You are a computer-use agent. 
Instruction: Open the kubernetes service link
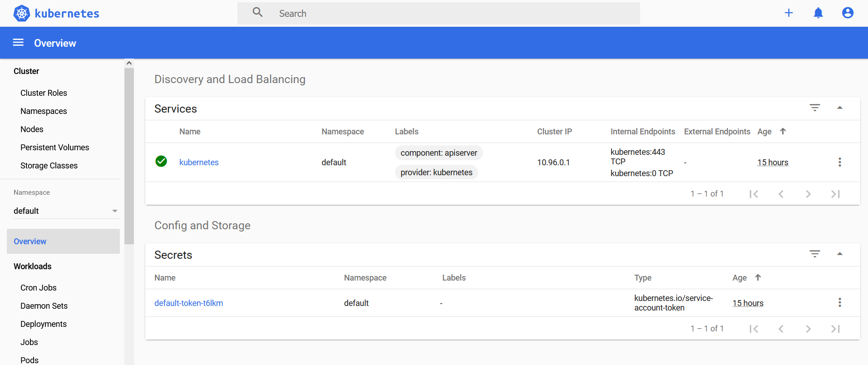point(199,163)
